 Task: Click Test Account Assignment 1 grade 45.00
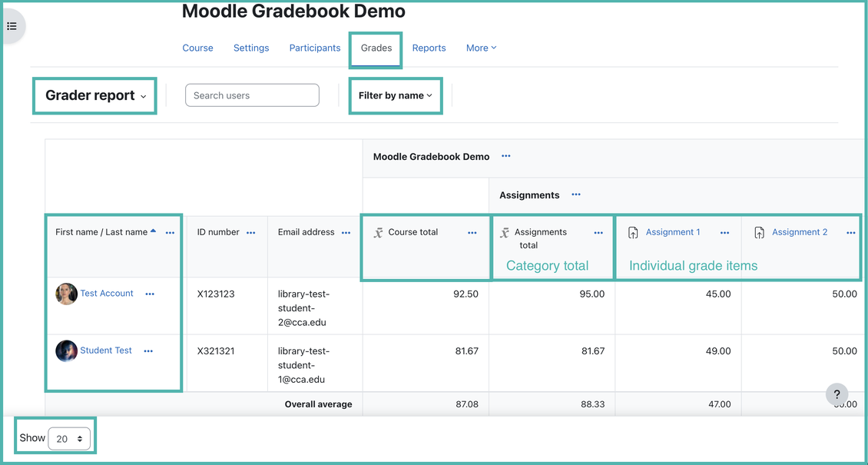click(718, 294)
